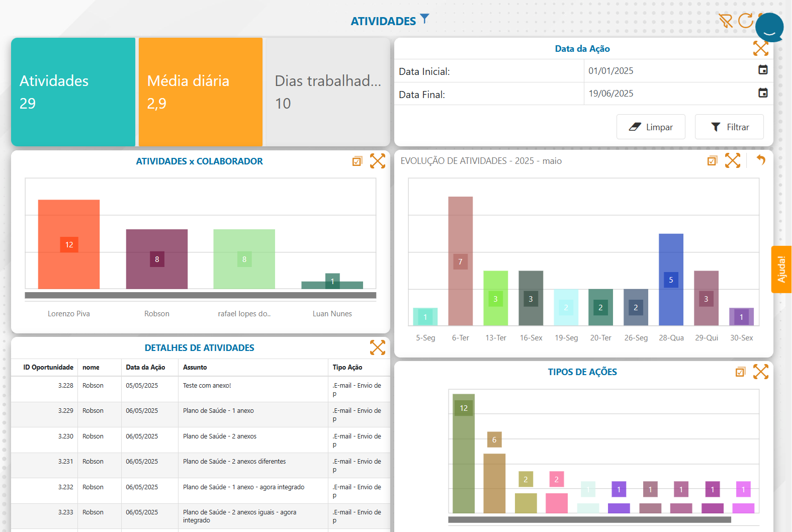Open the blue chat assistant bubble
792x532 pixels.
[769, 28]
